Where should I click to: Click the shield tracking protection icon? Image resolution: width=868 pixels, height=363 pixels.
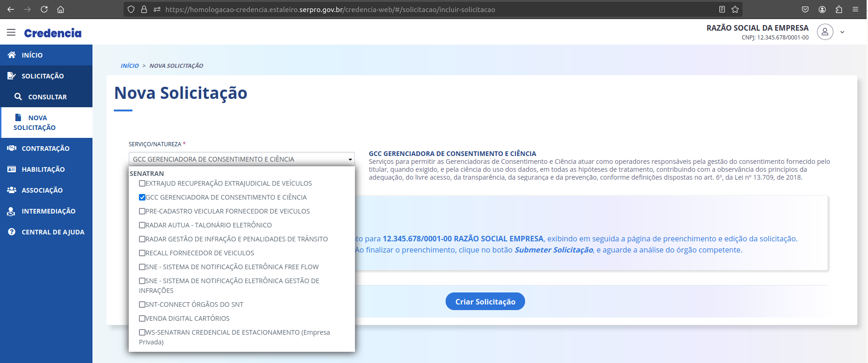click(131, 9)
